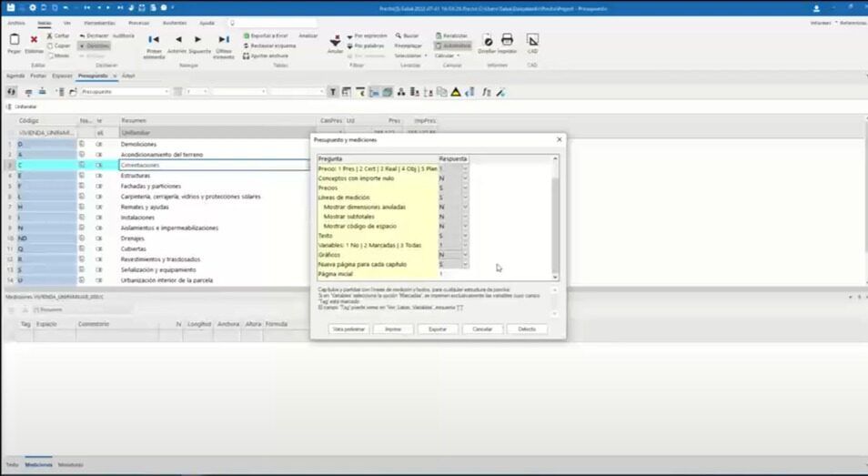Toggle the Derechos option in ribbon
This screenshot has width=868, height=476.
[95, 45]
